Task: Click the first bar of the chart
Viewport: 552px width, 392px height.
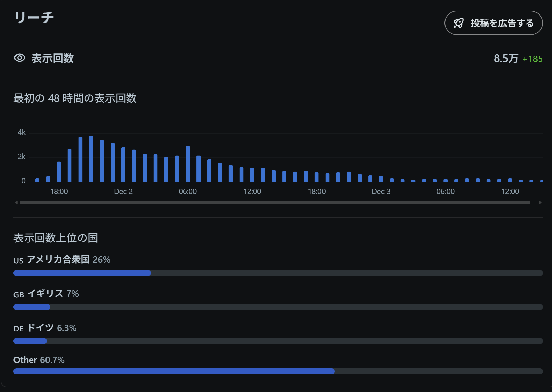Action: point(37,180)
